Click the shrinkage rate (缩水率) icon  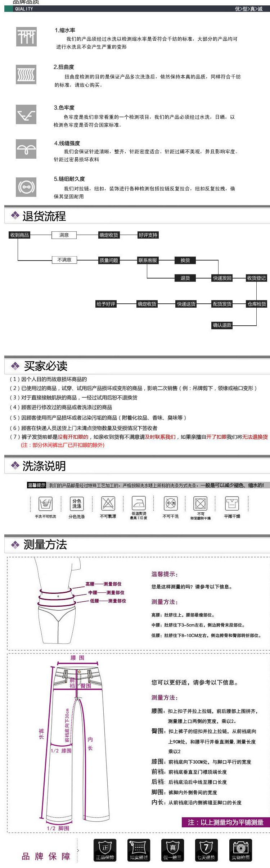click(x=26, y=37)
